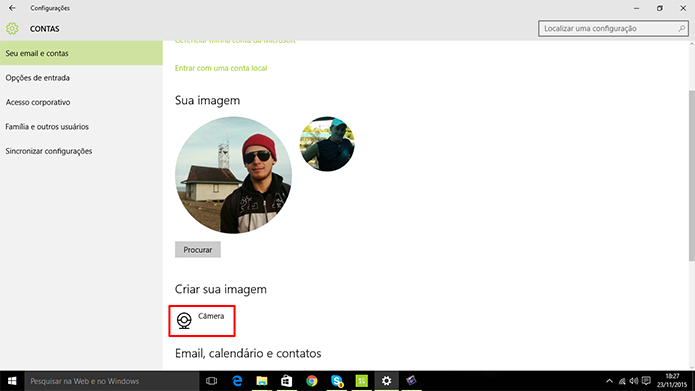Open the Action Center notifications icon
695x391 pixels.
pyautogui.click(x=646, y=381)
